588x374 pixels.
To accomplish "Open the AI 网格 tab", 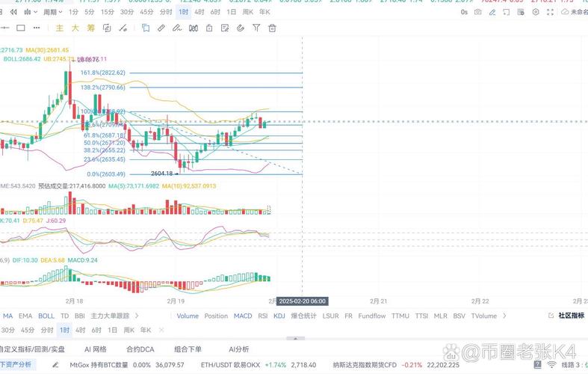I will click(95, 349).
